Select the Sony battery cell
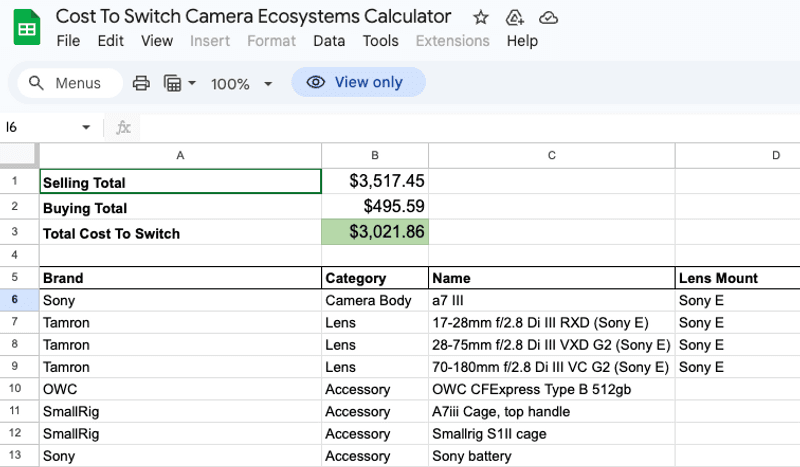This screenshot has width=800, height=467. pos(552,455)
